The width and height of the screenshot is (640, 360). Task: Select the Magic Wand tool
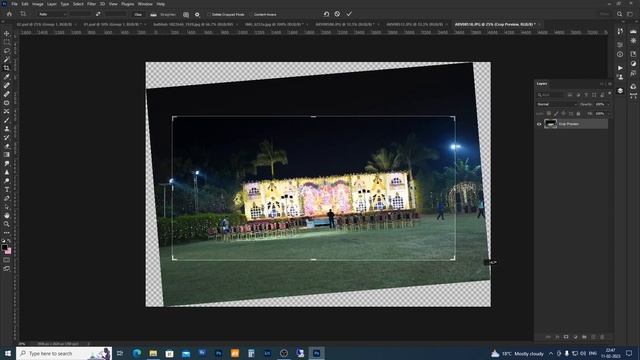(x=7, y=60)
